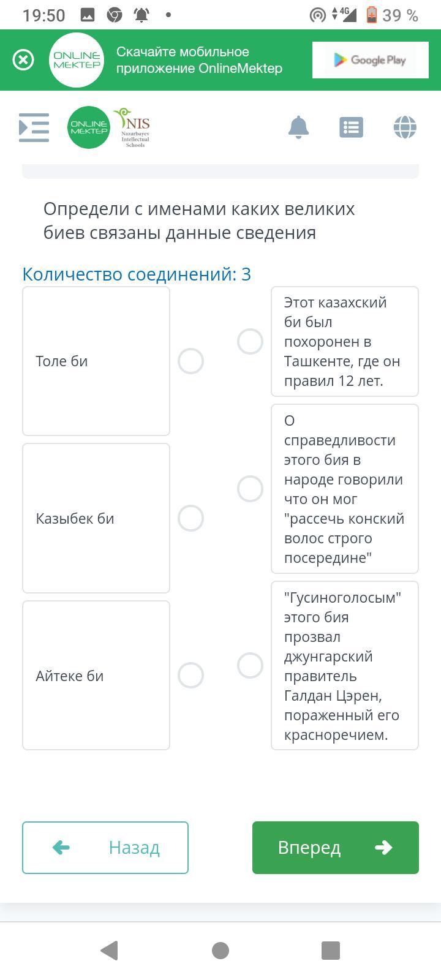Select connector for the 'Гусиноголосым' statement
Viewport: 441px width, 980px height.
[x=250, y=665]
